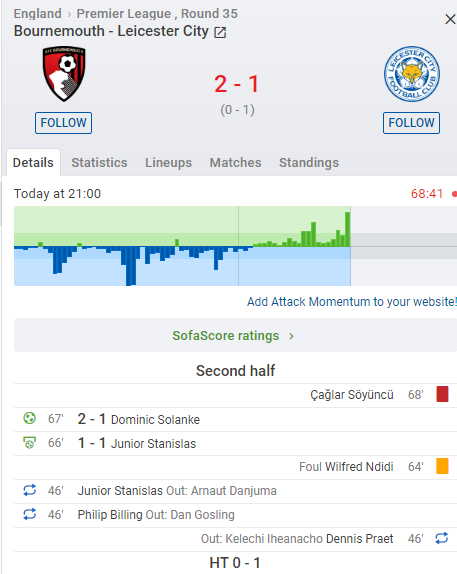
Task: Click the Leicester City club crest
Action: pyautogui.click(x=412, y=74)
